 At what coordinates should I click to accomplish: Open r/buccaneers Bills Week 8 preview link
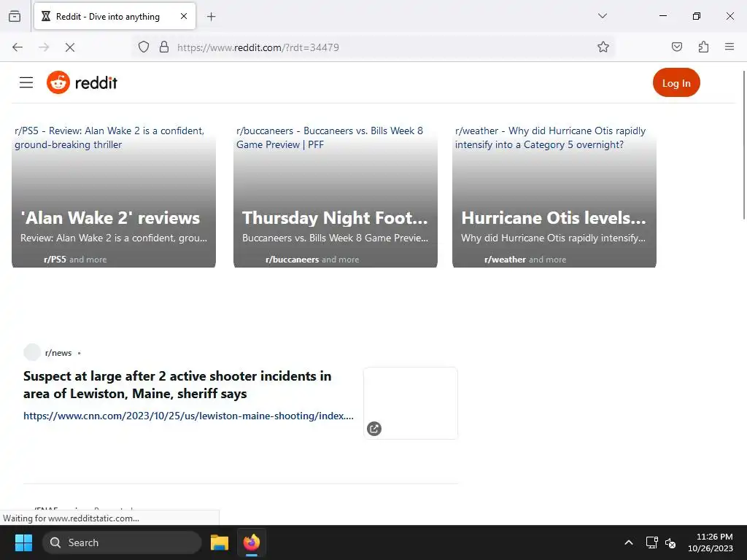[330, 138]
